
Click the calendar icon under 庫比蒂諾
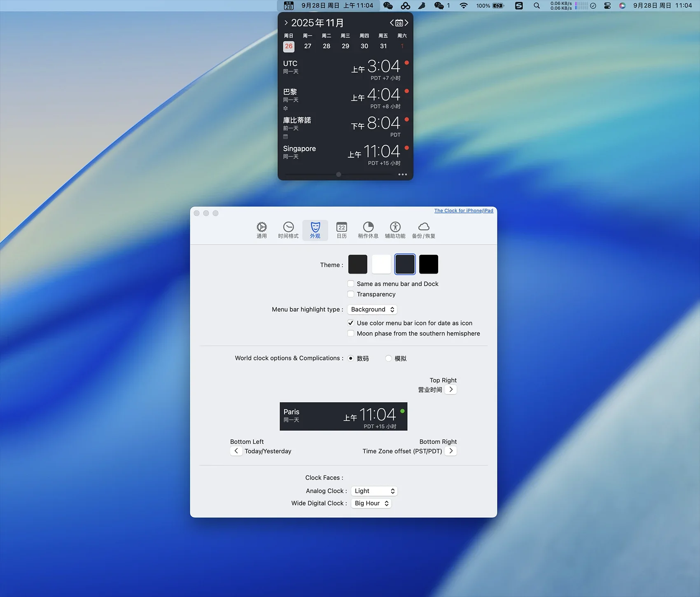[x=285, y=137]
